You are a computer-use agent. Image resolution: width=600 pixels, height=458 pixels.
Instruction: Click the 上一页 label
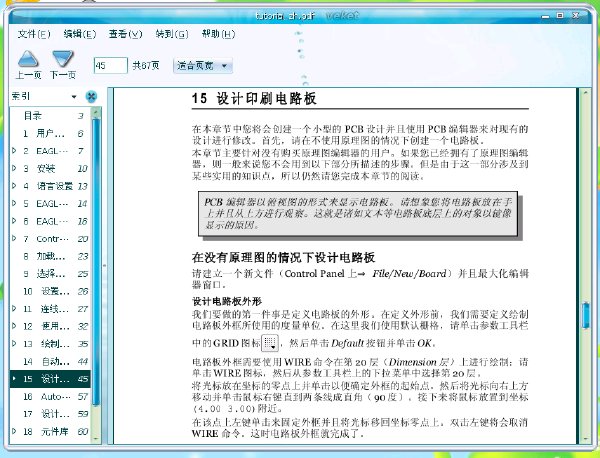[x=28, y=75]
